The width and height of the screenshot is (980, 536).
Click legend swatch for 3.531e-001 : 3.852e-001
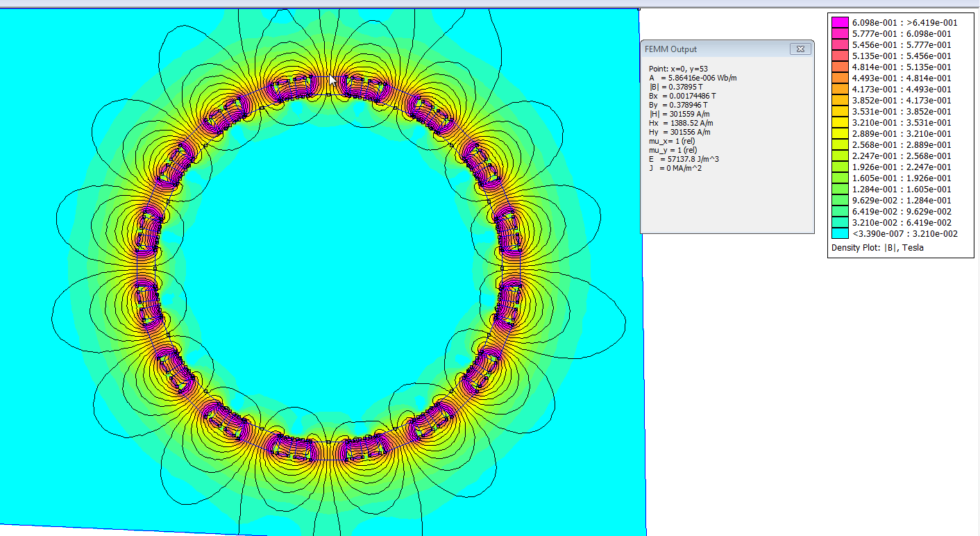click(840, 111)
